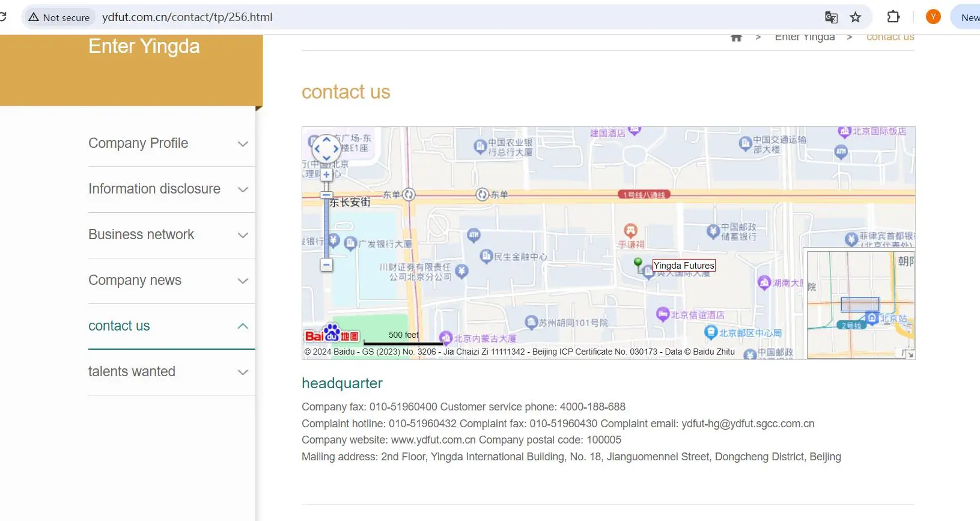The height and width of the screenshot is (521, 980).
Task: Click the map overview viewport rectangle
Action: pos(860,305)
